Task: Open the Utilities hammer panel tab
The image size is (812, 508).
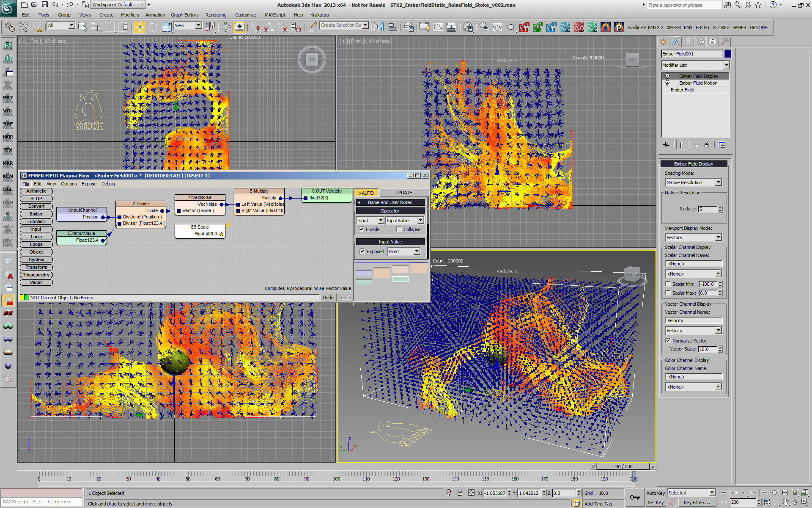Action: click(x=724, y=41)
